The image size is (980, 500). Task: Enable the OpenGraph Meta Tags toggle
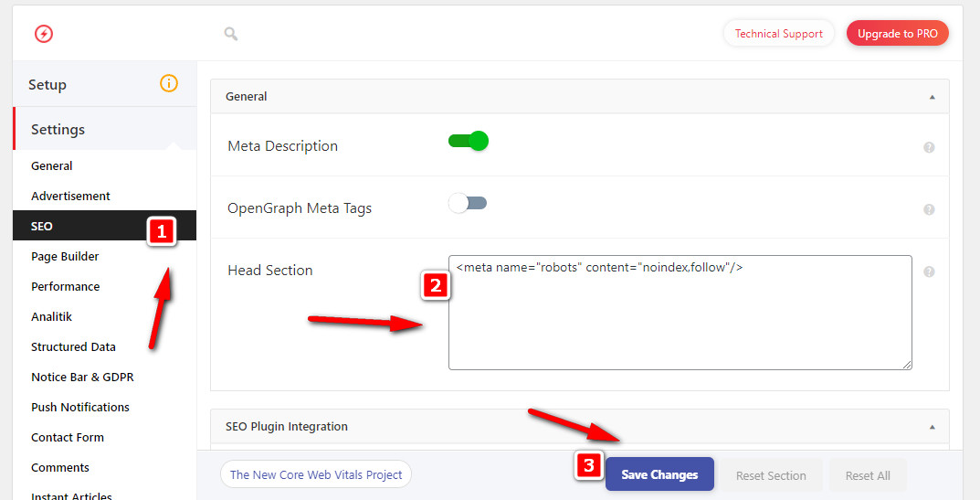[468, 203]
